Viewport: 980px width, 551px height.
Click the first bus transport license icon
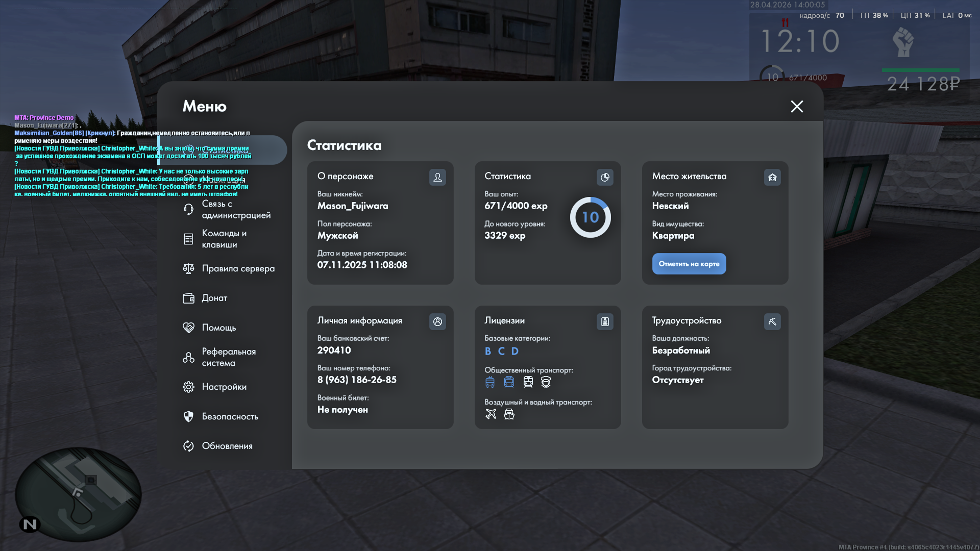click(490, 382)
